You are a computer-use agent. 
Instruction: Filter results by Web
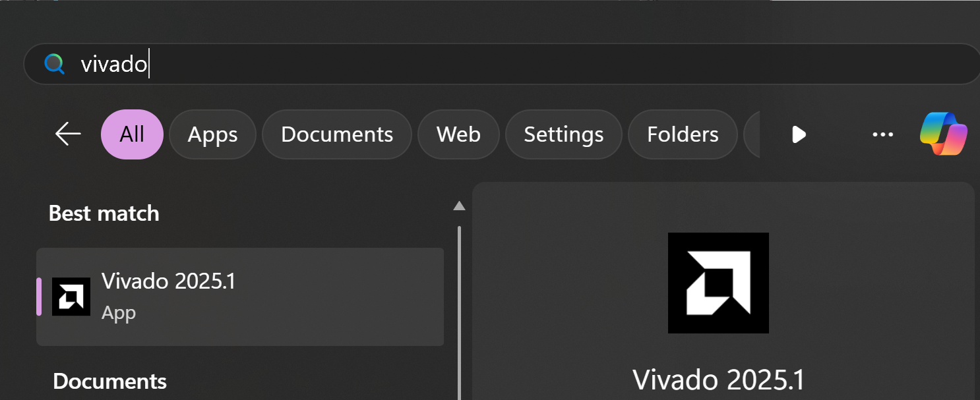(458, 134)
